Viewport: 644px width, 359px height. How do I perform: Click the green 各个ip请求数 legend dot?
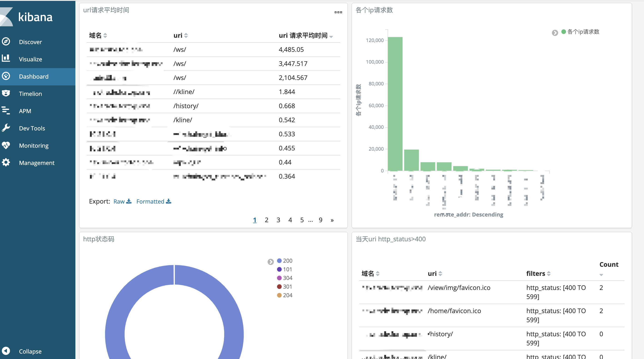pyautogui.click(x=564, y=32)
